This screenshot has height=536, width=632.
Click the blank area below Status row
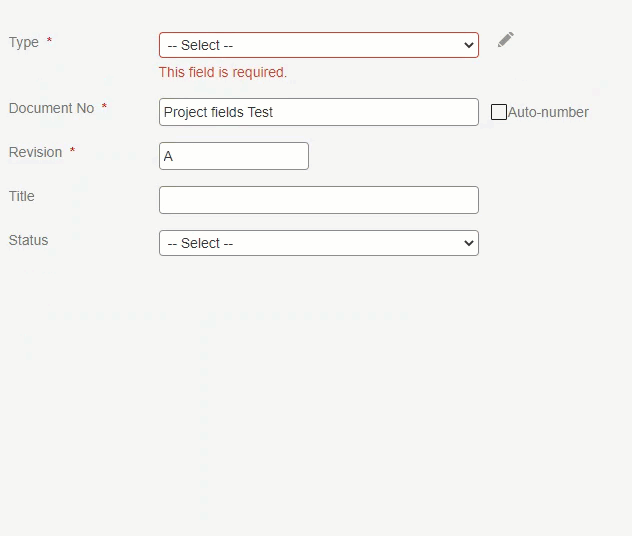pos(316,395)
